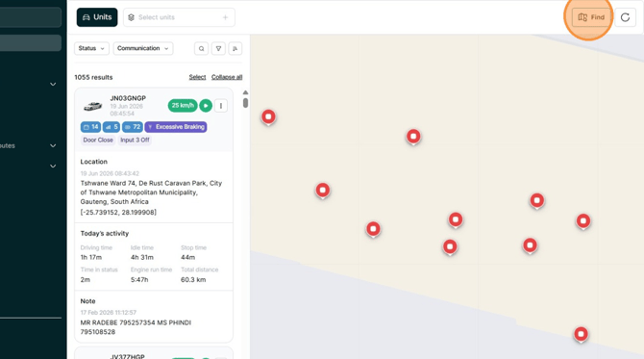Viewport: 644px width, 359px height.
Task: Open the sort order icon
Action: [x=235, y=48]
